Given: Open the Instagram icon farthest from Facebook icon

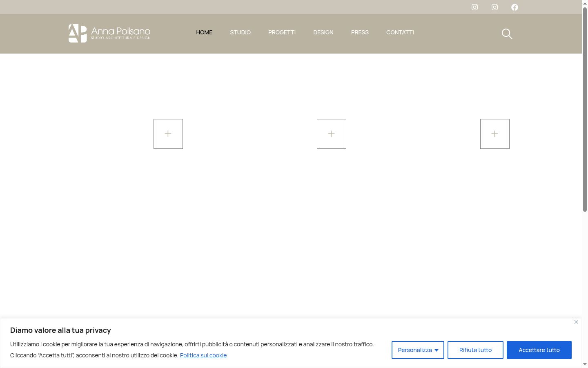Looking at the screenshot, I should coord(474,7).
